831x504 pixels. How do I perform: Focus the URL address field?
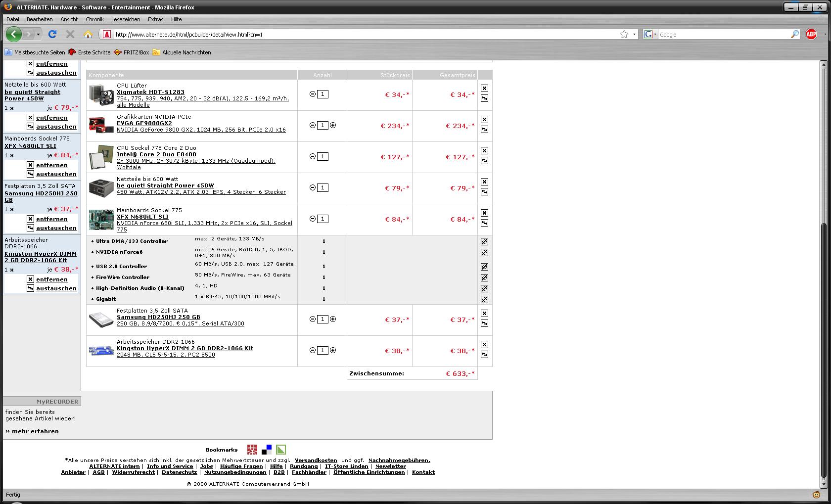366,34
